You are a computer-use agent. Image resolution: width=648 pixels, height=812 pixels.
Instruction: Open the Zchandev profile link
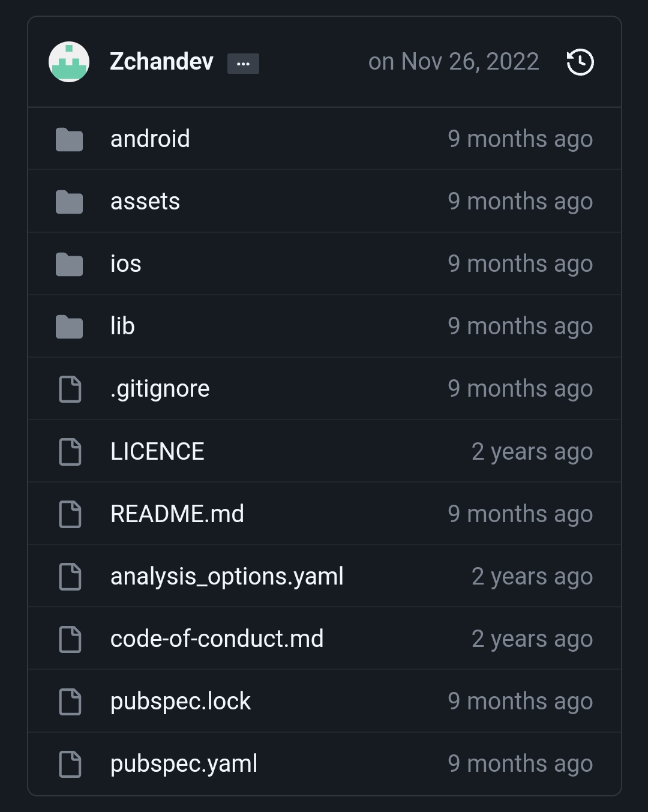(161, 62)
